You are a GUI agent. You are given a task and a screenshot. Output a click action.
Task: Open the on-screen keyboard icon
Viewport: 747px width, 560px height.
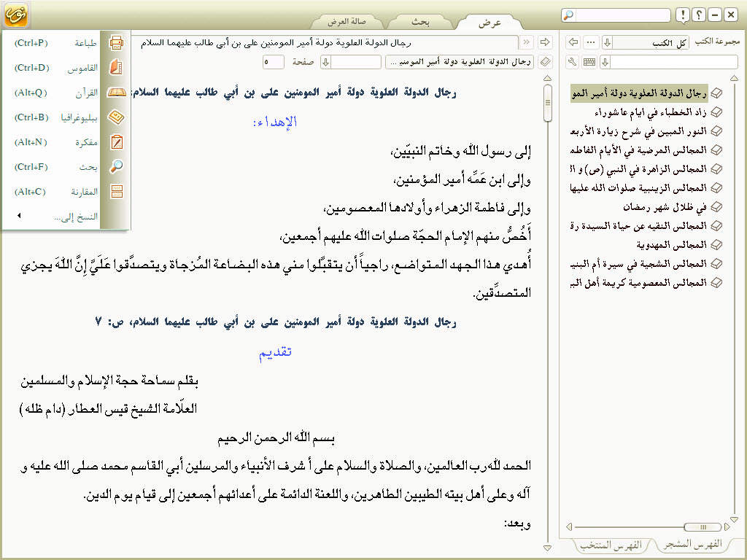point(589,63)
